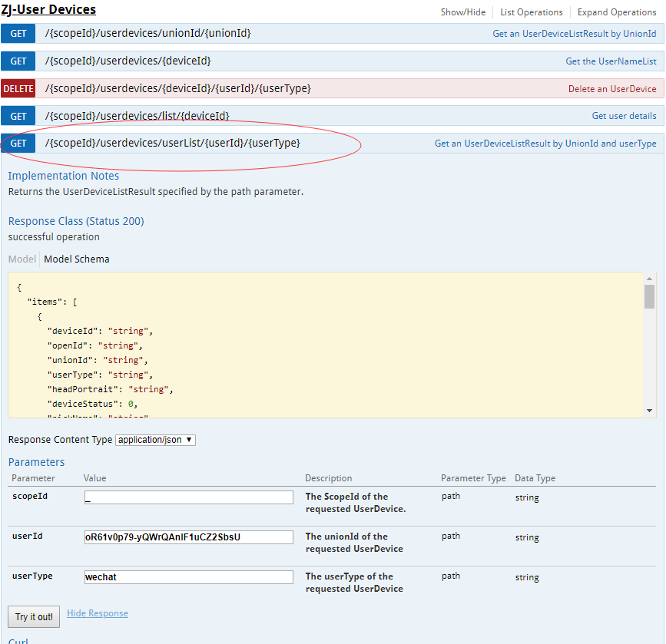Click the scroll up arrow in schema box
This screenshot has height=644, width=666.
coord(649,279)
